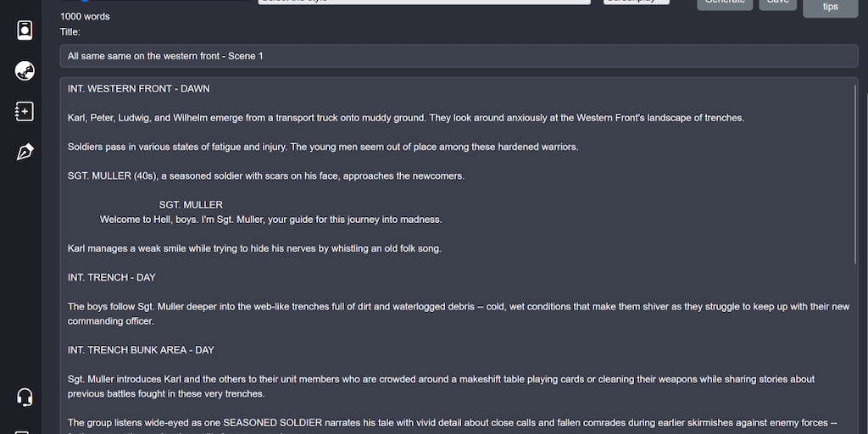Screen dimensions: 868x434
Task: Click the 'INT. WESTERN FRONT - DAWN' heading
Action: point(139,89)
